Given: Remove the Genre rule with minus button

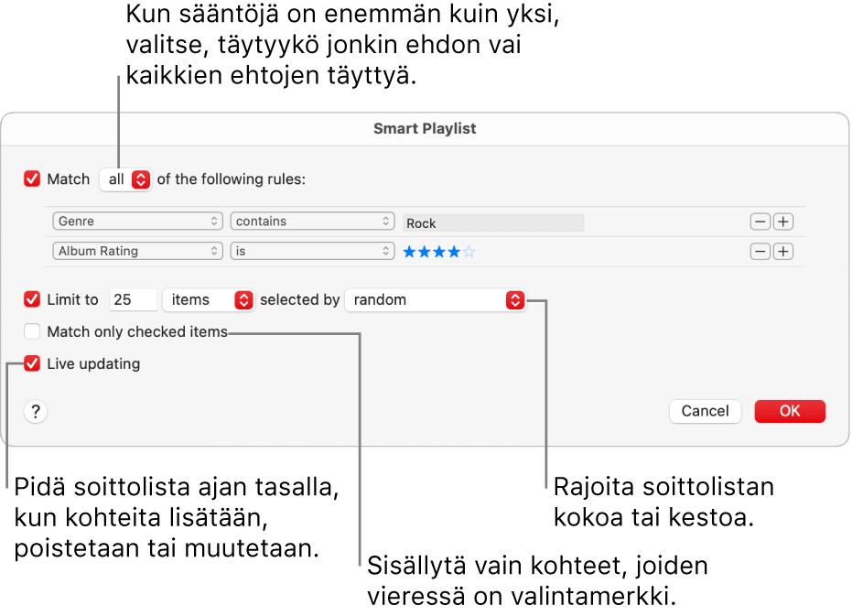Looking at the screenshot, I should 760,222.
